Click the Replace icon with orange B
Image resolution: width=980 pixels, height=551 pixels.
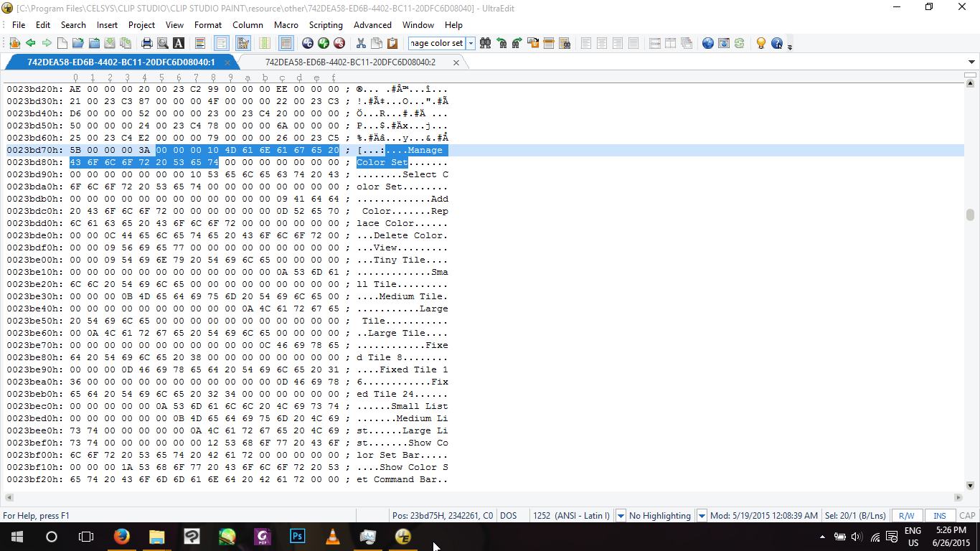[533, 43]
